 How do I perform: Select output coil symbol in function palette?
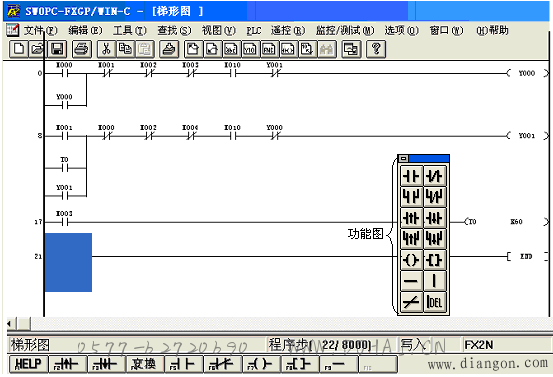[x=411, y=260]
